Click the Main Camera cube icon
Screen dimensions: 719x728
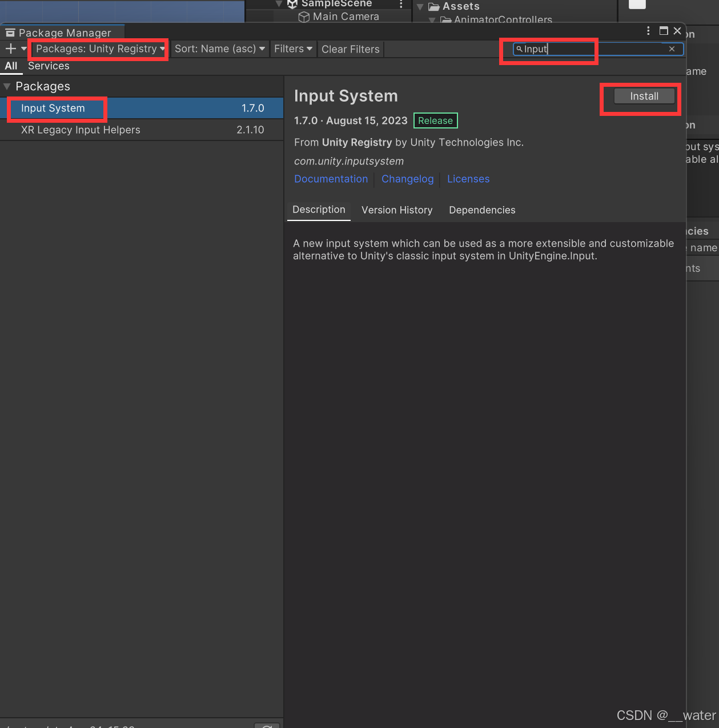[x=304, y=17]
